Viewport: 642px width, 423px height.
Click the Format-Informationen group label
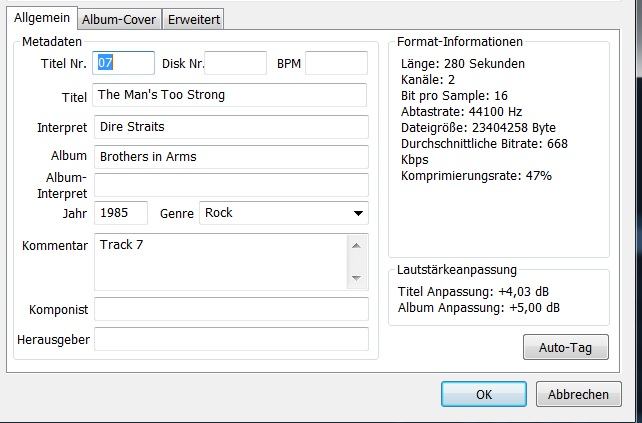click(x=460, y=42)
